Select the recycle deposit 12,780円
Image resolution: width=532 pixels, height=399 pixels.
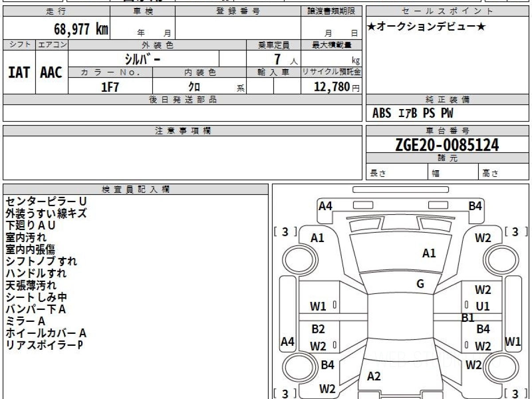click(x=336, y=86)
